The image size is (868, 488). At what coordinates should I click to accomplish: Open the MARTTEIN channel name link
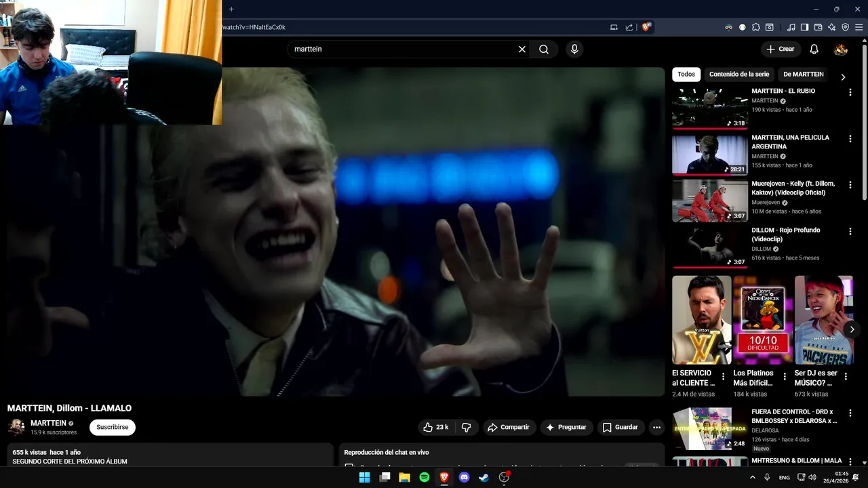point(48,424)
